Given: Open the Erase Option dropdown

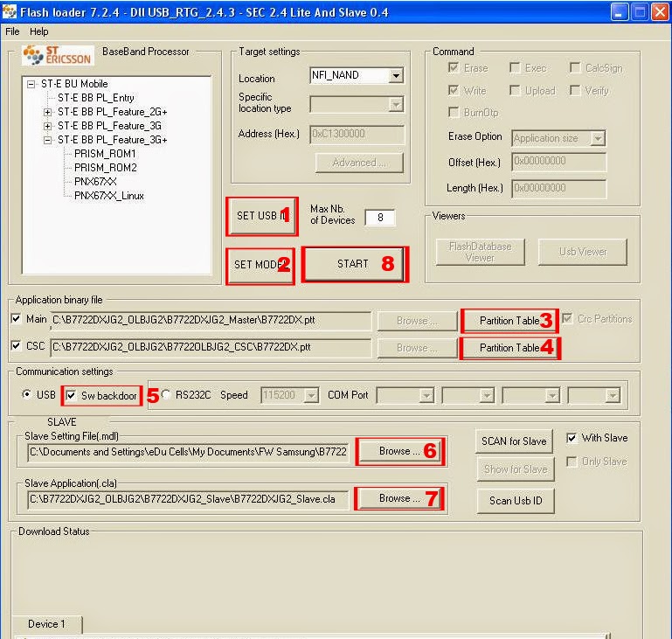Looking at the screenshot, I should [x=598, y=138].
